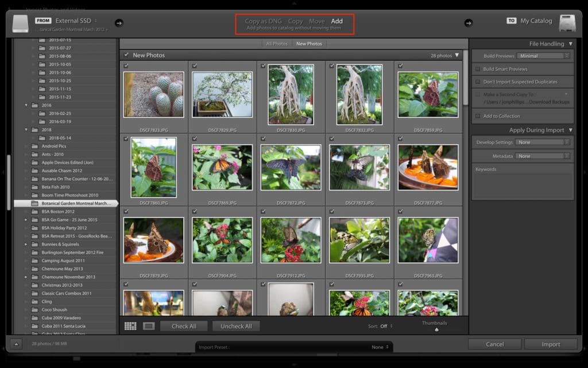Click inside the Keywords input field
The width and height of the screenshot is (588, 368).
click(x=523, y=186)
